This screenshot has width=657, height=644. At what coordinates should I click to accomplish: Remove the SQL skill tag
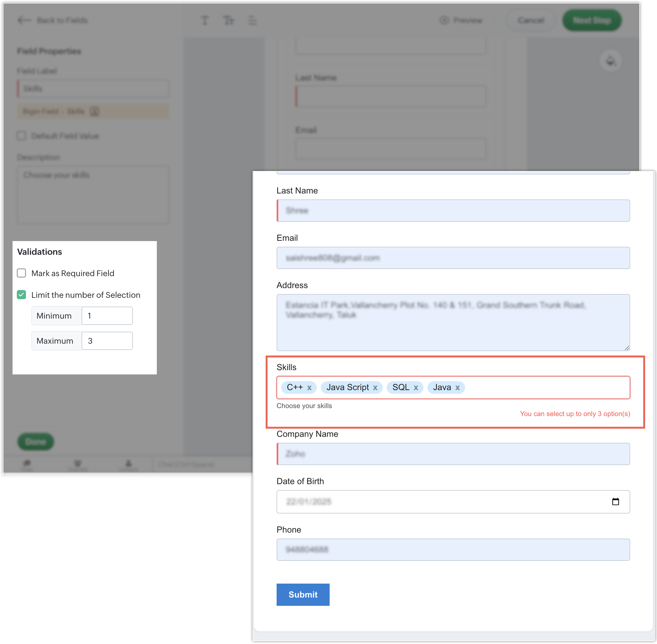coord(416,388)
